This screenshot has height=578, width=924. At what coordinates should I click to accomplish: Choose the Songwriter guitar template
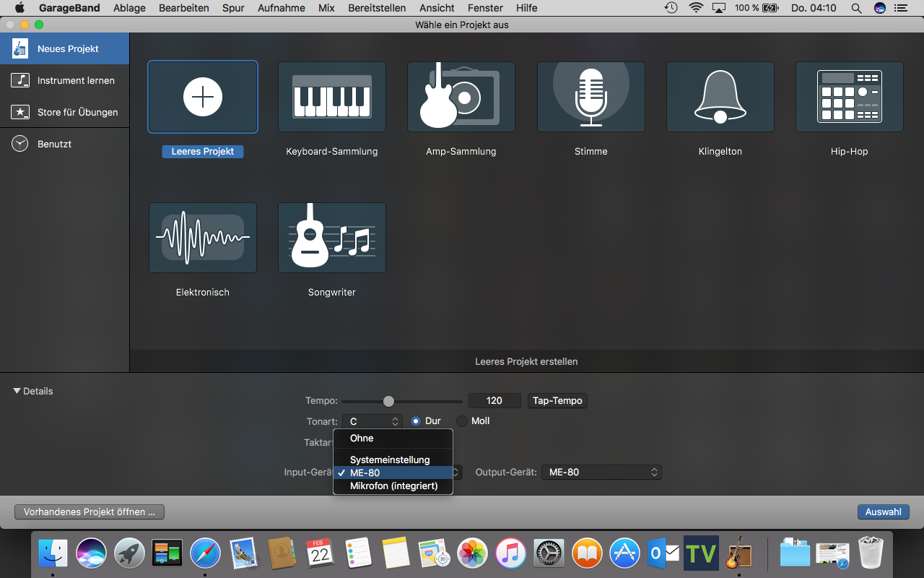[x=332, y=238]
